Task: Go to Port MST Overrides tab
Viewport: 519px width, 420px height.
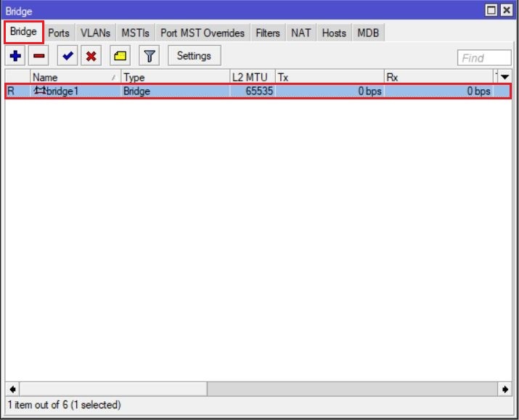Action: pos(203,33)
